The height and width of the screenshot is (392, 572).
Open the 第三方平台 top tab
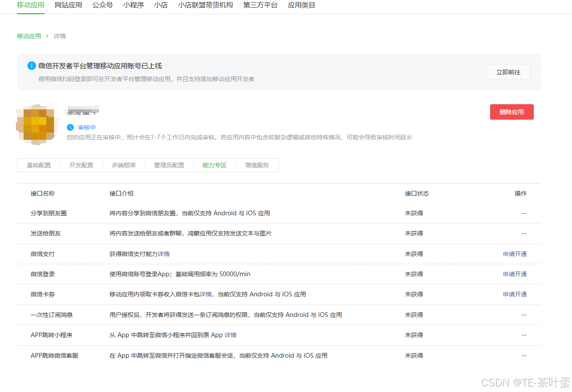point(261,5)
